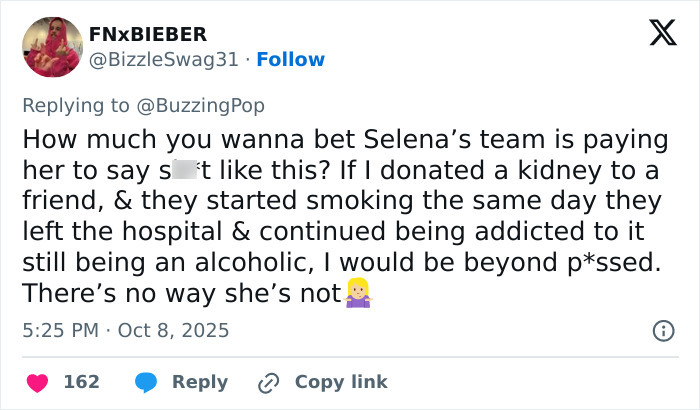Screen dimensions: 700x410
Task: Follow the @BizzleSwag31 account
Action: (x=290, y=59)
